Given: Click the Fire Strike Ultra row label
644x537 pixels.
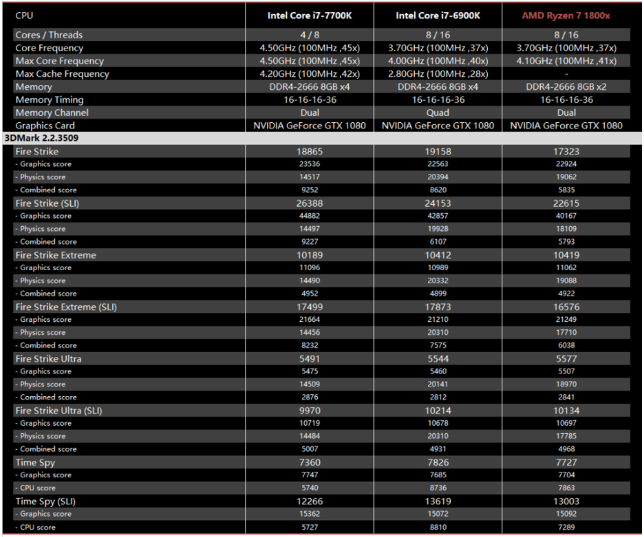Looking at the screenshot, I should (48, 359).
